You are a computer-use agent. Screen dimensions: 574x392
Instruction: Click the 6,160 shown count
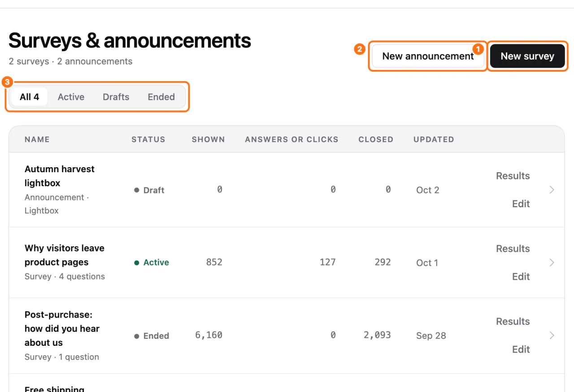(x=209, y=335)
